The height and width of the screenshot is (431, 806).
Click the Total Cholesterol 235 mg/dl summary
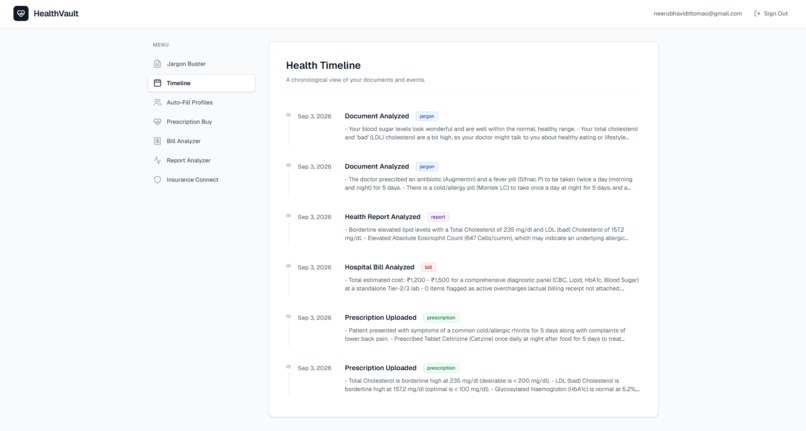492,385
